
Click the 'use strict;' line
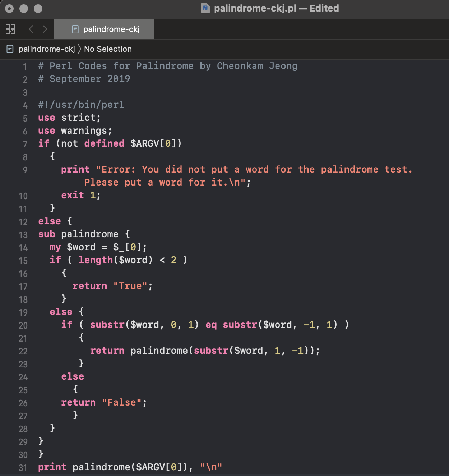(x=69, y=118)
